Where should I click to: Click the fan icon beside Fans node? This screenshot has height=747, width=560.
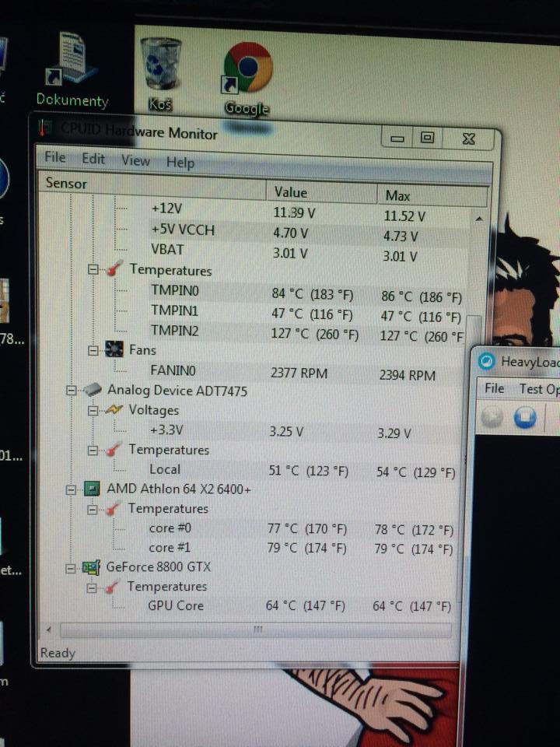tap(114, 349)
